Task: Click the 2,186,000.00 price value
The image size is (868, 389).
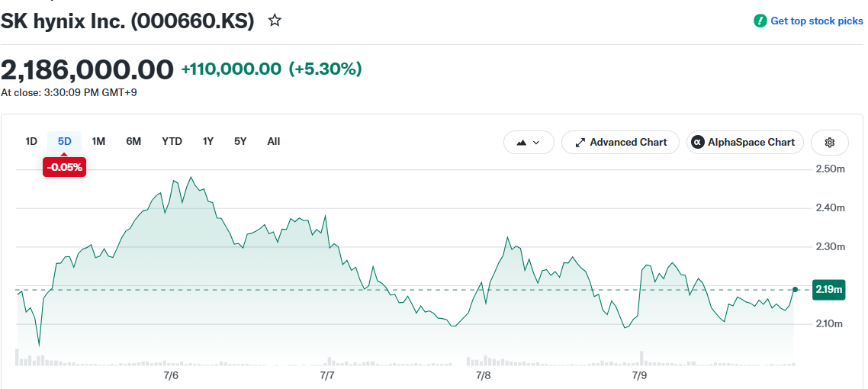Action: point(87,69)
